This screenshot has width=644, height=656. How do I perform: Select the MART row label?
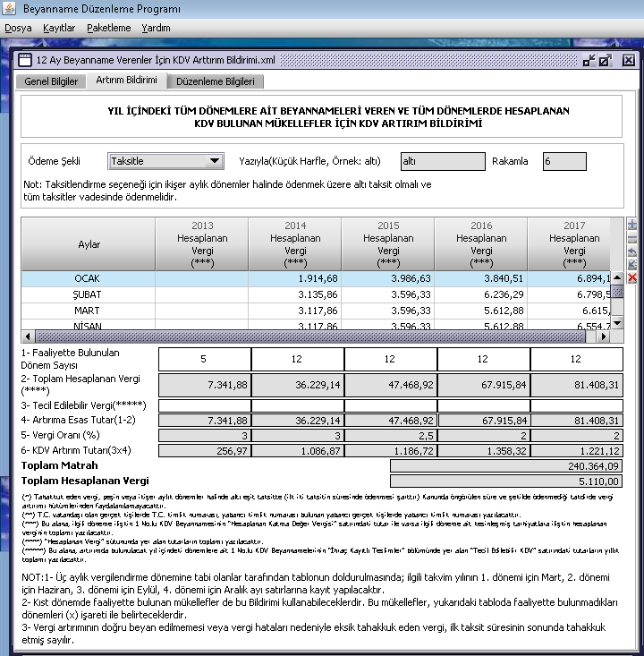89,311
